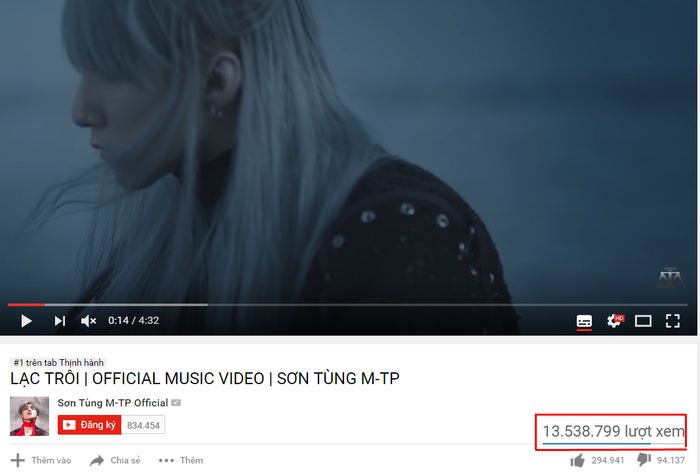Skip to the next video
Viewport: 700px width, 474px height.
click(60, 321)
